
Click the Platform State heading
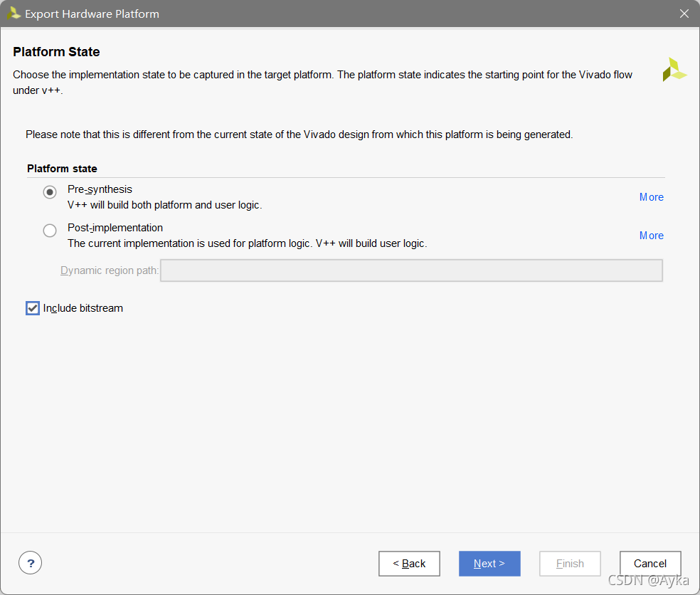pyautogui.click(x=56, y=52)
